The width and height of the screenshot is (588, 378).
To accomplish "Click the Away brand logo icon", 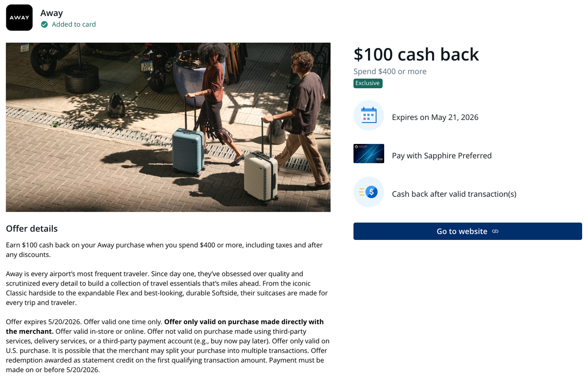I will point(19,18).
